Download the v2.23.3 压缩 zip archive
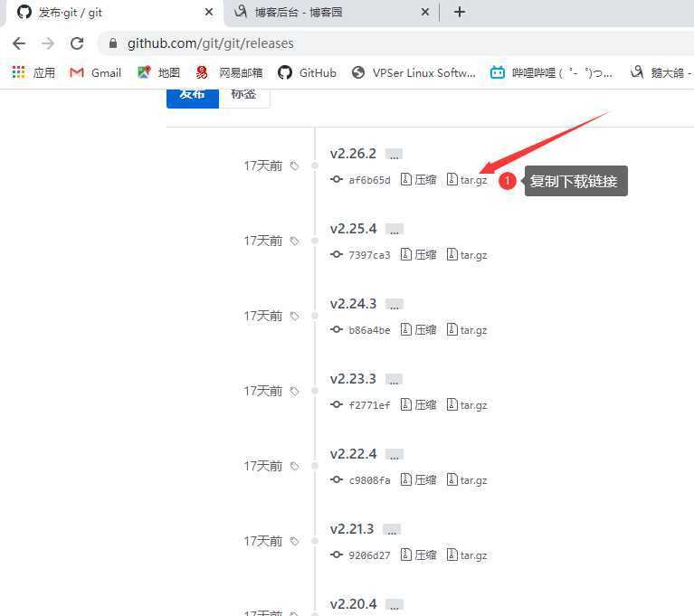Viewport: 694px width, 616px height. [x=418, y=405]
